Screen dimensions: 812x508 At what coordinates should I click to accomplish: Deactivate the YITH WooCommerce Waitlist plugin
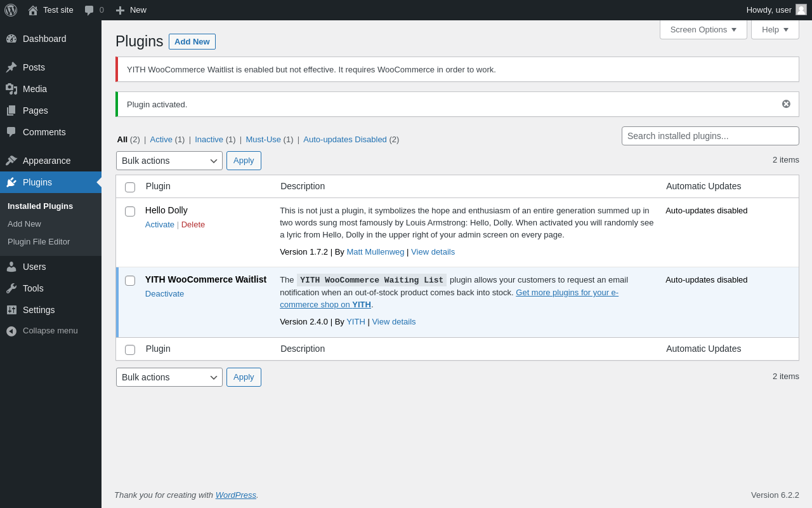(x=164, y=294)
